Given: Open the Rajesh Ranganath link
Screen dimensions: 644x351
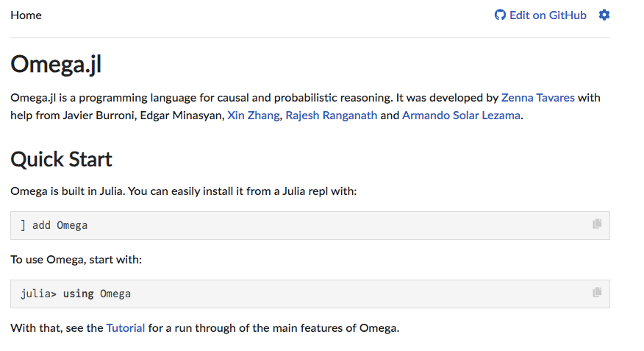Looking at the screenshot, I should tap(331, 116).
